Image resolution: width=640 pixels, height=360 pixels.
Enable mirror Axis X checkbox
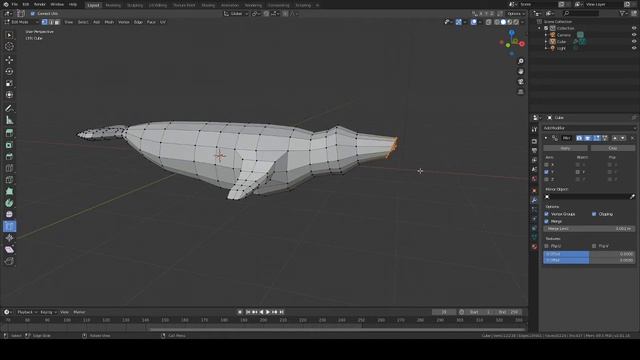click(x=547, y=165)
